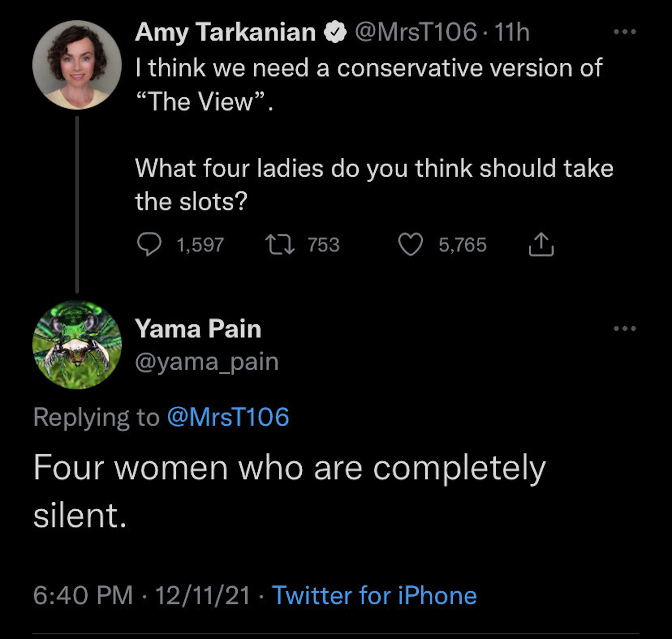
Task: Open three-dot menu on Amy Tarkanian's tweet
Action: coord(624,32)
